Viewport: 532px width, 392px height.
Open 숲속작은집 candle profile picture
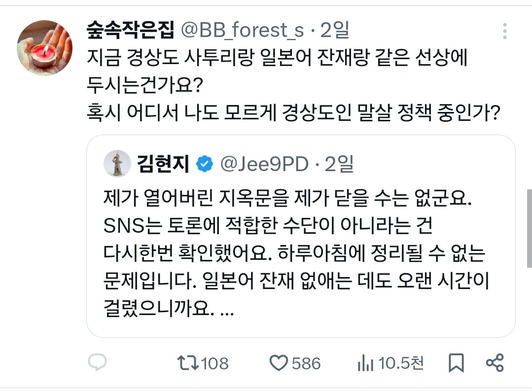point(44,47)
